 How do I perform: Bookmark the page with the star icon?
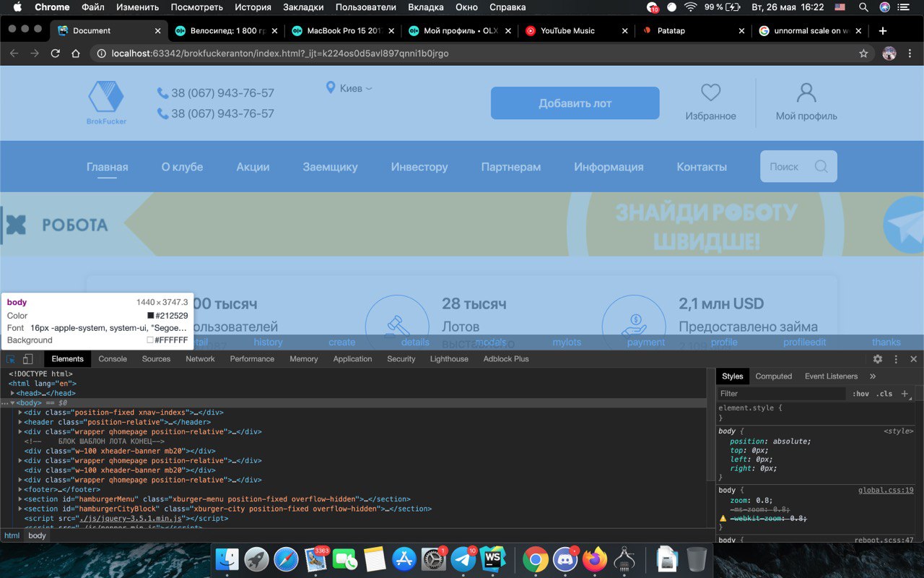click(x=863, y=53)
